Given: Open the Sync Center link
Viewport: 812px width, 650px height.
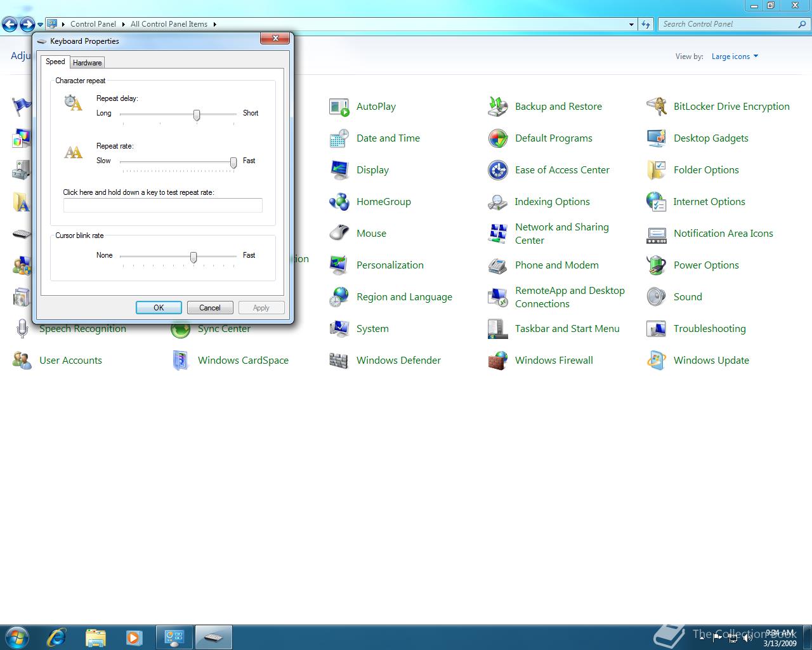Looking at the screenshot, I should (x=224, y=329).
